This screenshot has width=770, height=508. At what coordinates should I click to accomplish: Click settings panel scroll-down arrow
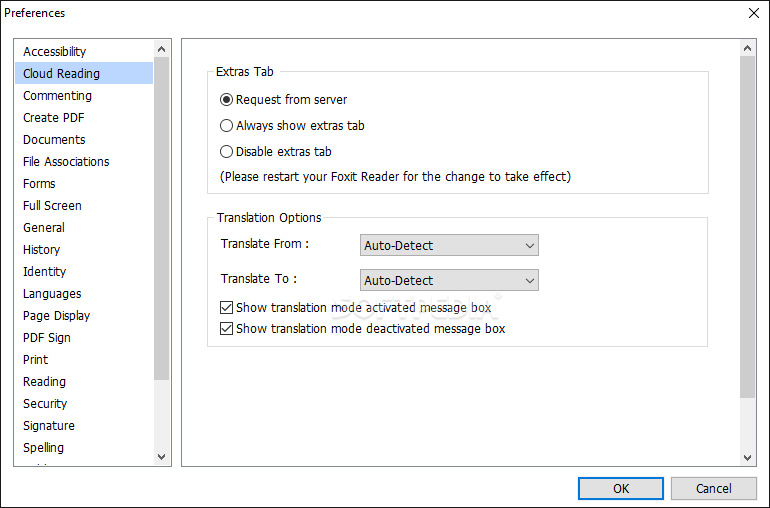pos(747,457)
